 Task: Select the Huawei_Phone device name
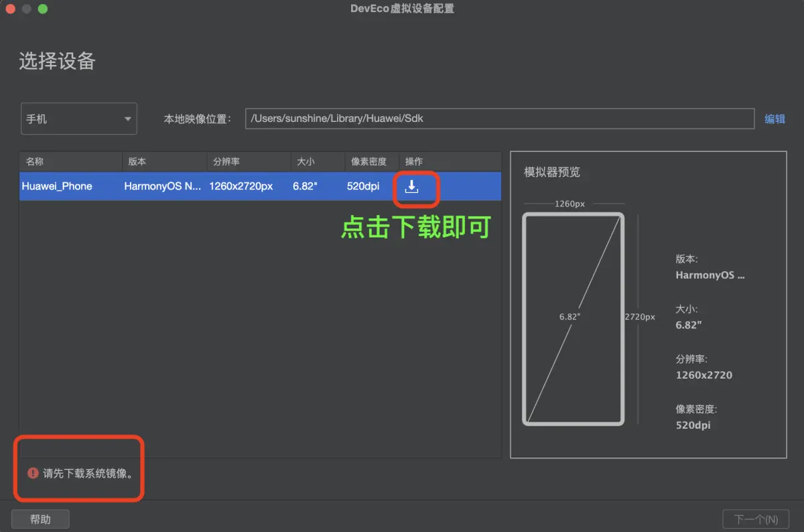57,186
